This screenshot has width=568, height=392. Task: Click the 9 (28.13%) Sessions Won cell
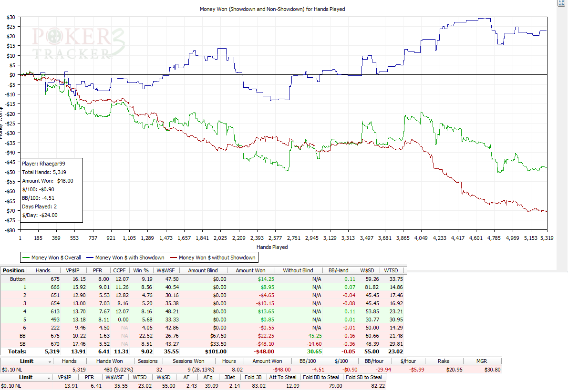click(201, 370)
